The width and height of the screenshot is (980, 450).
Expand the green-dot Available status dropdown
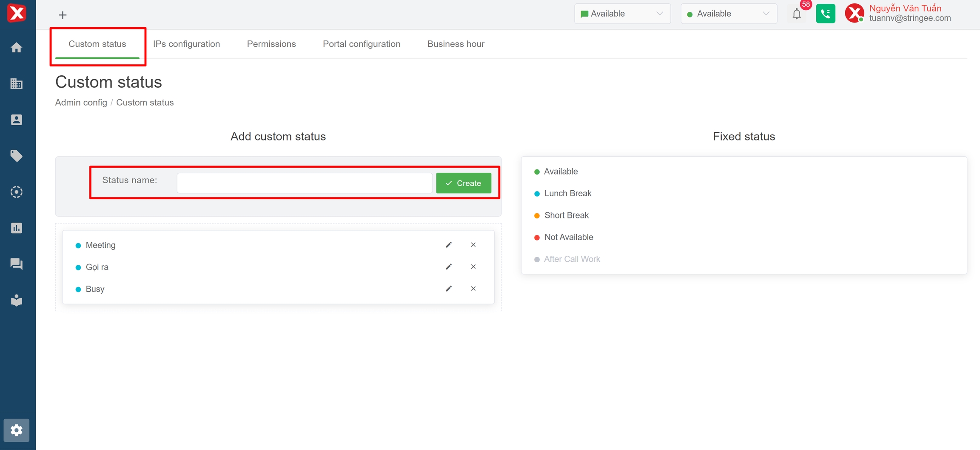[x=728, y=14]
